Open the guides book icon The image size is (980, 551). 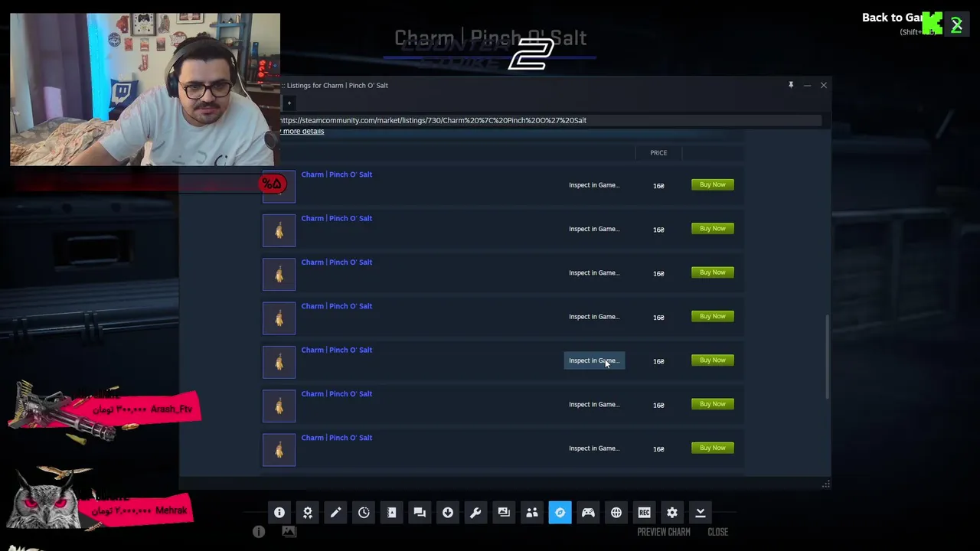point(391,513)
